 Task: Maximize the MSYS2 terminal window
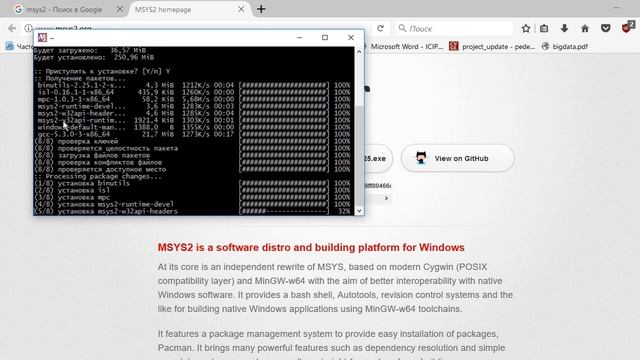pos(325,38)
